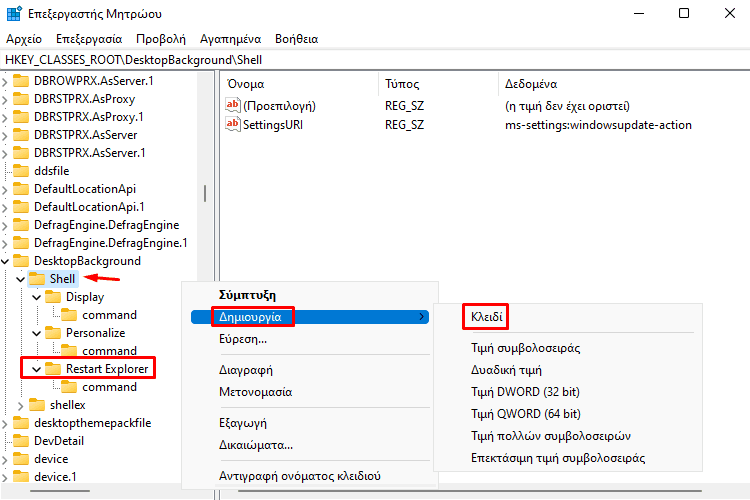Click the DBROWPRX.AsServer.1 folder icon

click(x=21, y=81)
